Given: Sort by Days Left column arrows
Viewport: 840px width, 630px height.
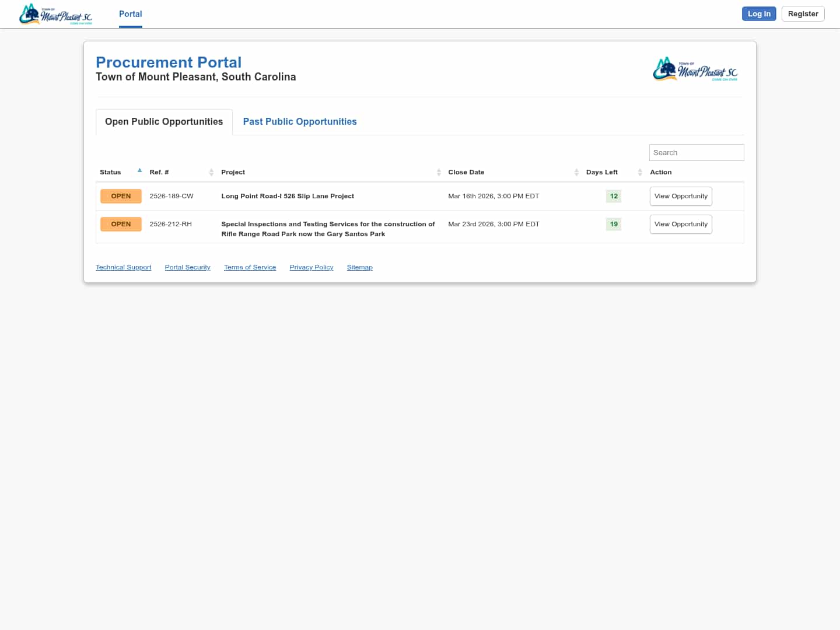Looking at the screenshot, I should [640, 172].
